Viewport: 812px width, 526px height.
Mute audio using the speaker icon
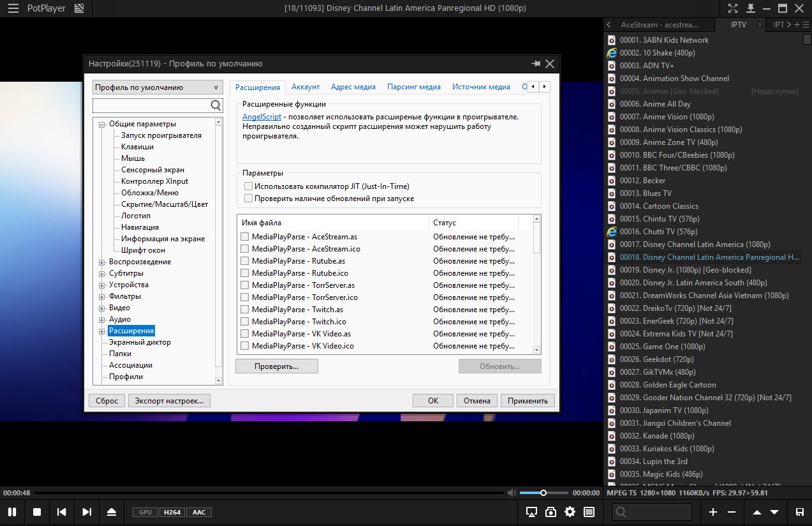tap(511, 493)
